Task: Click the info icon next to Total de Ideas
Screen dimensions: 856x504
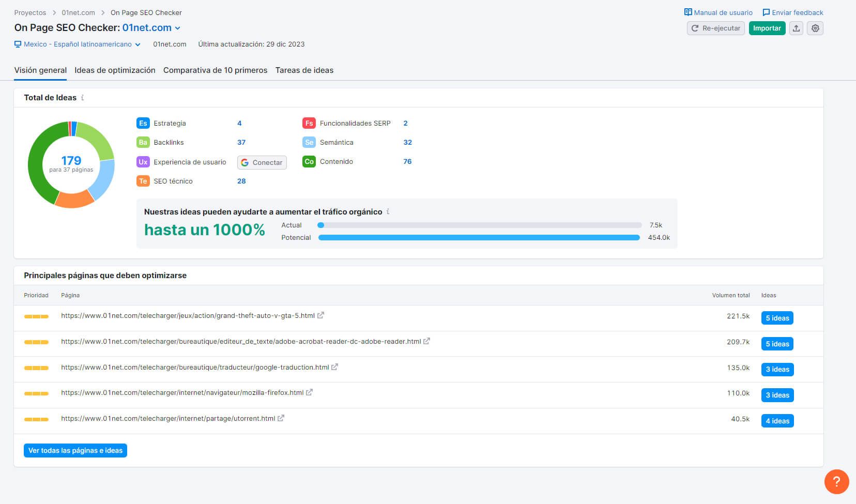Action: (x=82, y=97)
